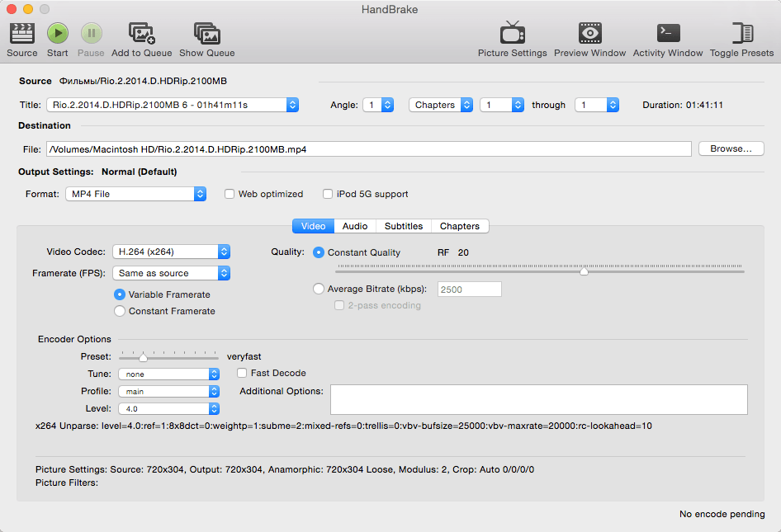Image resolution: width=781 pixels, height=532 pixels.
Task: Tick the Fast Decode checkbox
Action: pos(242,373)
